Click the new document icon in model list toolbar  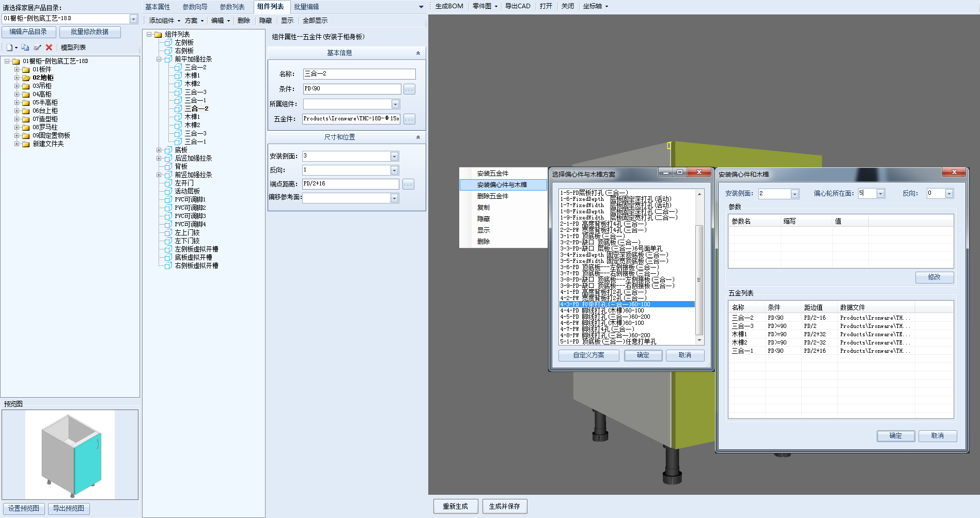tap(9, 48)
